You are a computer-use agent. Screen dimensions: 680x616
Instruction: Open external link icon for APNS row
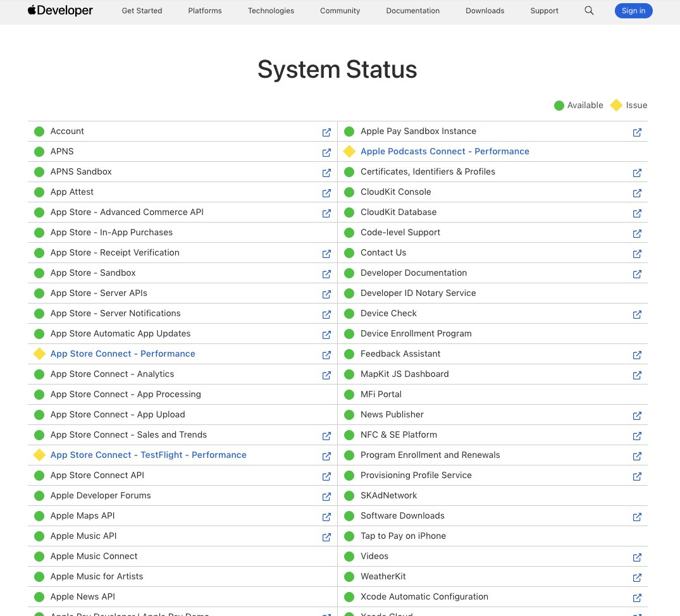[326, 152]
